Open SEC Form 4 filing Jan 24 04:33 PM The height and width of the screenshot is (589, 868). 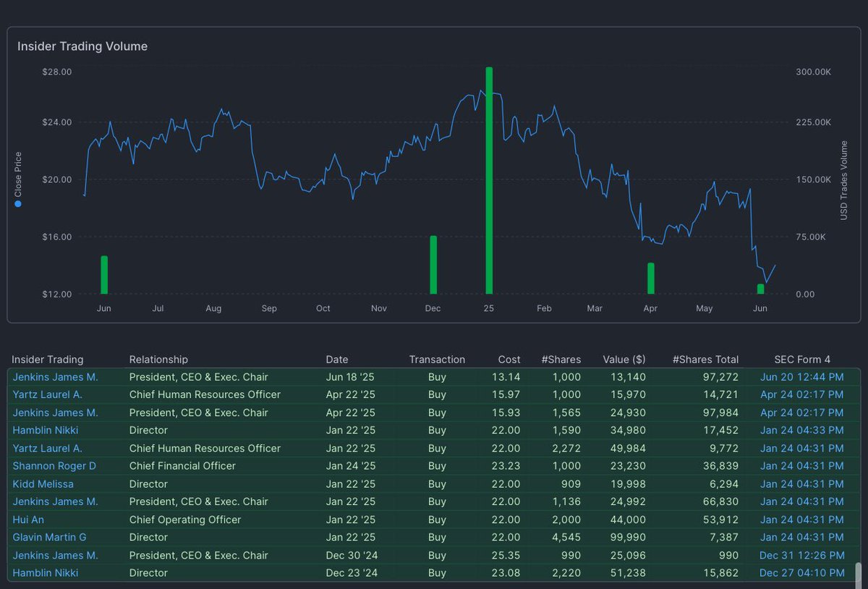tap(801, 430)
